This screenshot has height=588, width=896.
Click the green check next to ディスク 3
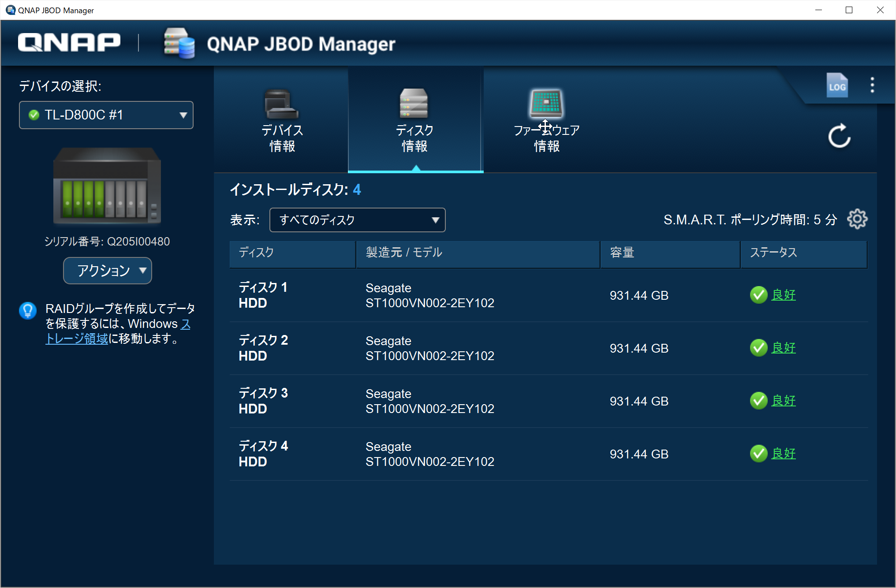[x=758, y=401]
